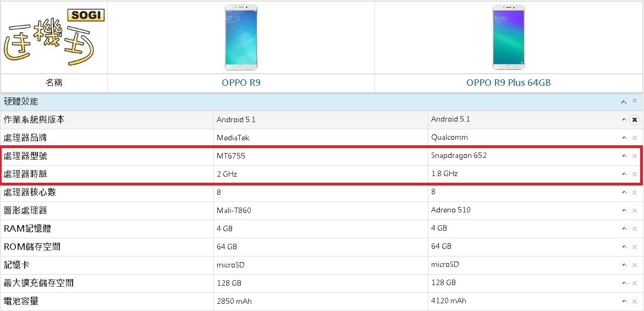Viewport: 644px width, 311px height.
Task: Click the 處理器品牌 label
Action: click(x=25, y=138)
